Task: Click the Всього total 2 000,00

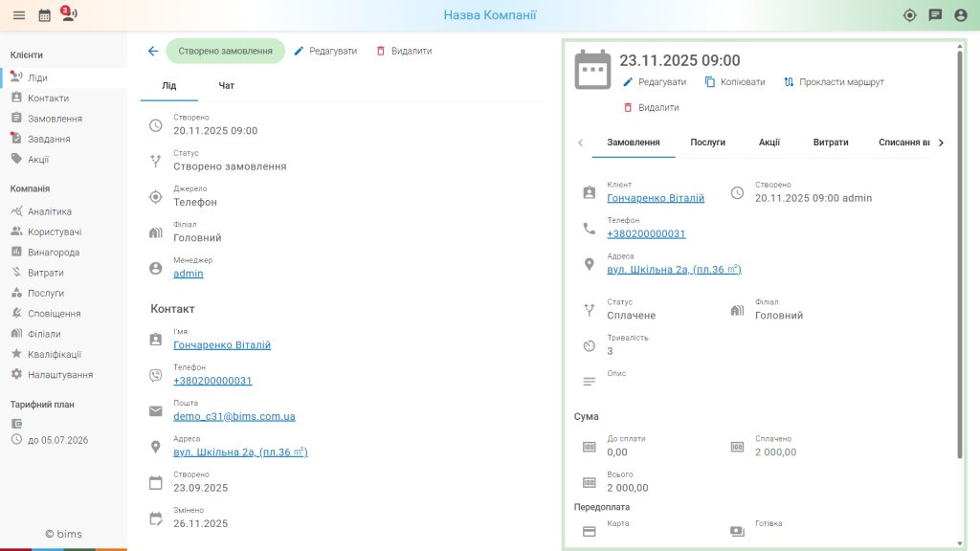Action: tap(628, 488)
